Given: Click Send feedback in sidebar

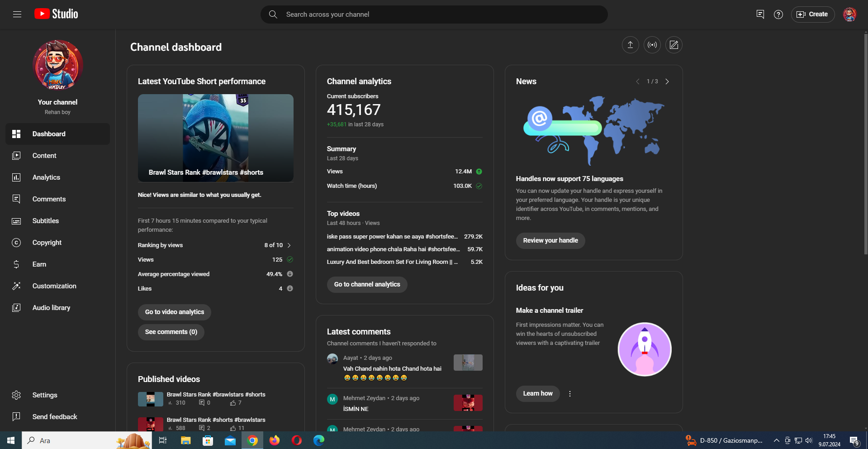Looking at the screenshot, I should point(57,417).
